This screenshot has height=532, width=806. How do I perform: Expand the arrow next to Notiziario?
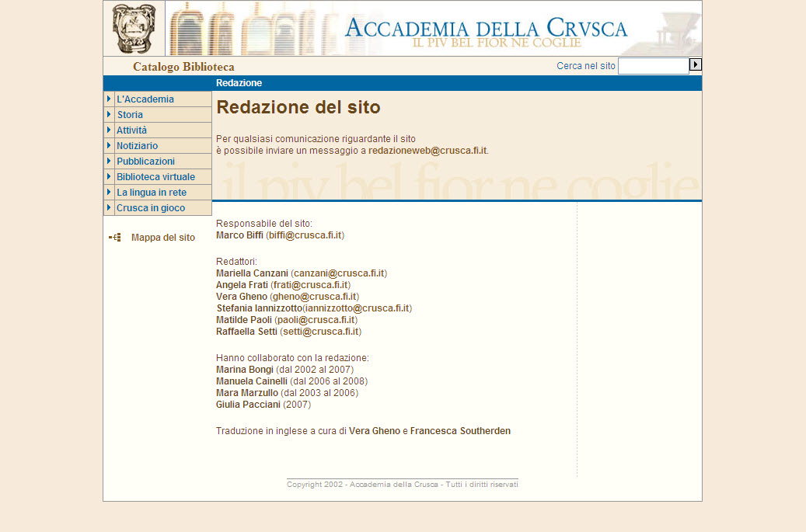coord(109,145)
